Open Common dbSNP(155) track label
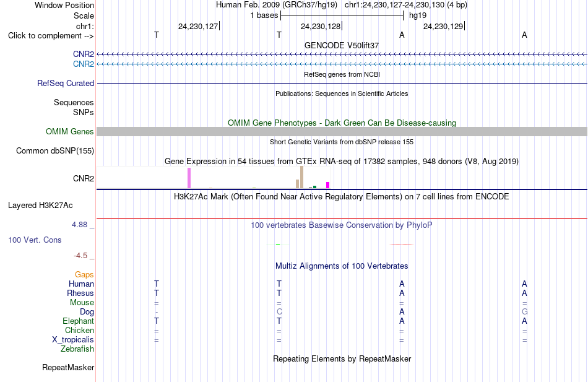Screen dimensions: 588x382 coord(54,151)
